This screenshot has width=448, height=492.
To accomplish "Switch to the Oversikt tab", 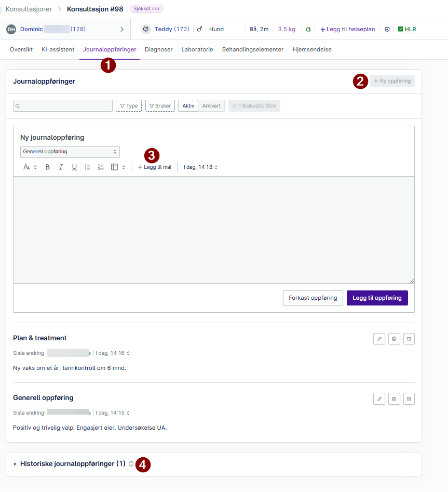I will 21,49.
